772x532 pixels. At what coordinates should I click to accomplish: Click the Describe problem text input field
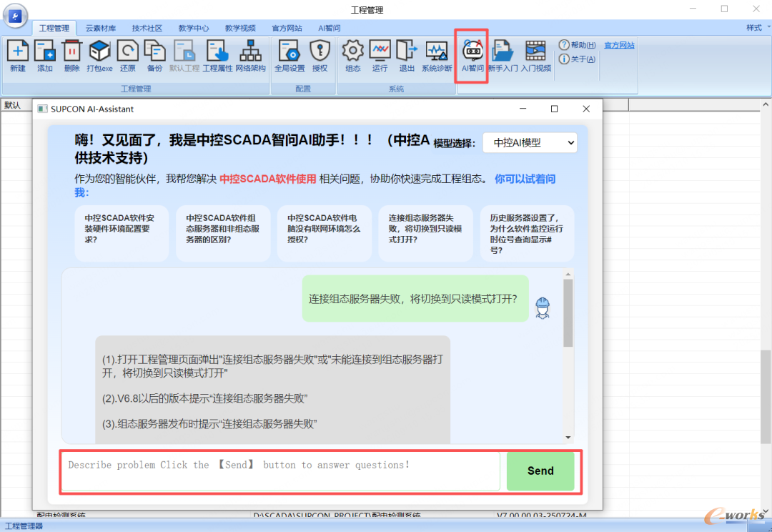[x=280, y=471]
